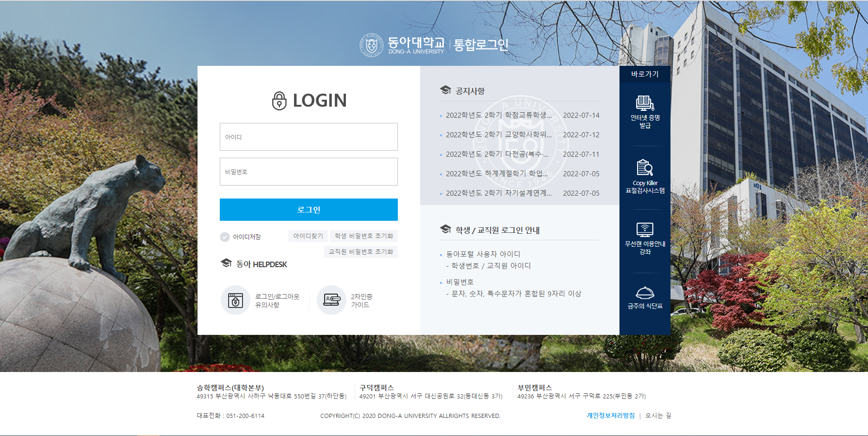This screenshot has width=868, height=436.
Task: Open the 오시는 길 footer link
Action: coord(658,416)
